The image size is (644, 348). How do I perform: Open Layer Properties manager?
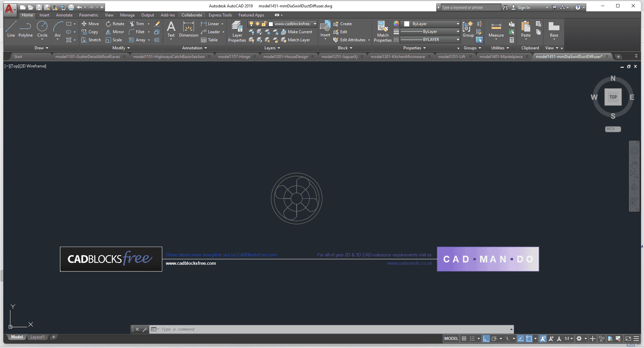pyautogui.click(x=237, y=31)
